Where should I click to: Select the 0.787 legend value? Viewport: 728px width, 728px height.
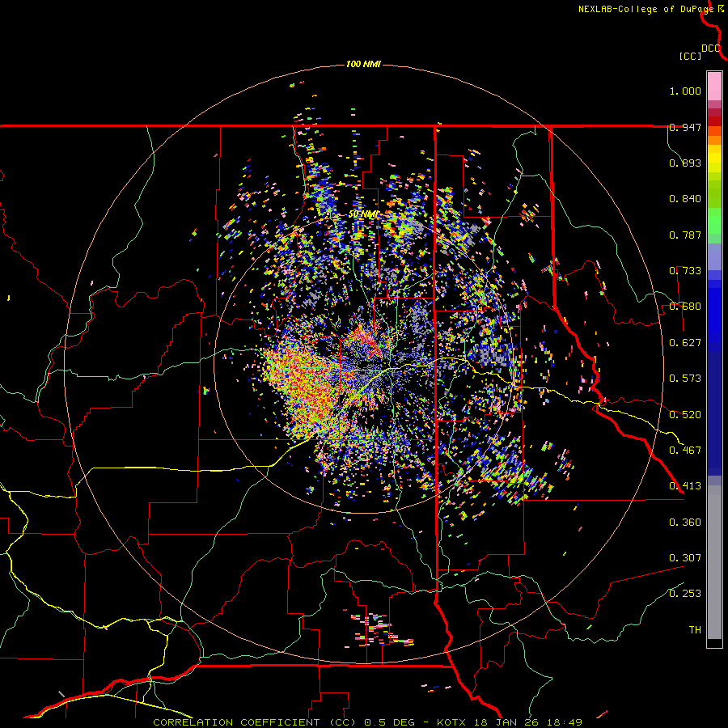click(x=685, y=235)
